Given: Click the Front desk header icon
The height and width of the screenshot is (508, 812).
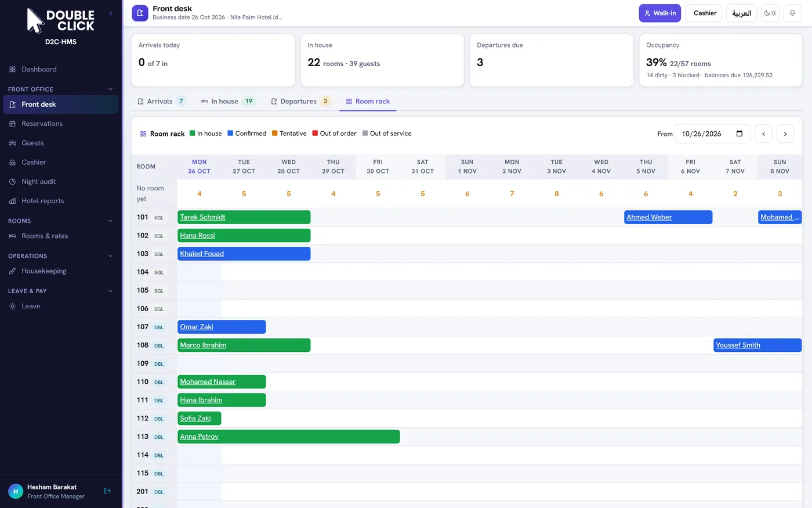Looking at the screenshot, I should click(x=140, y=13).
